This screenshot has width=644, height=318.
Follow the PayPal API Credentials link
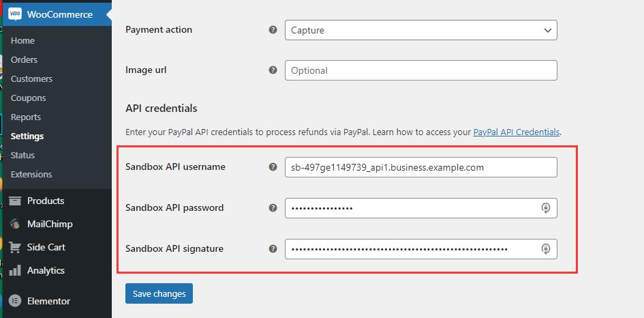pyautogui.click(x=516, y=132)
